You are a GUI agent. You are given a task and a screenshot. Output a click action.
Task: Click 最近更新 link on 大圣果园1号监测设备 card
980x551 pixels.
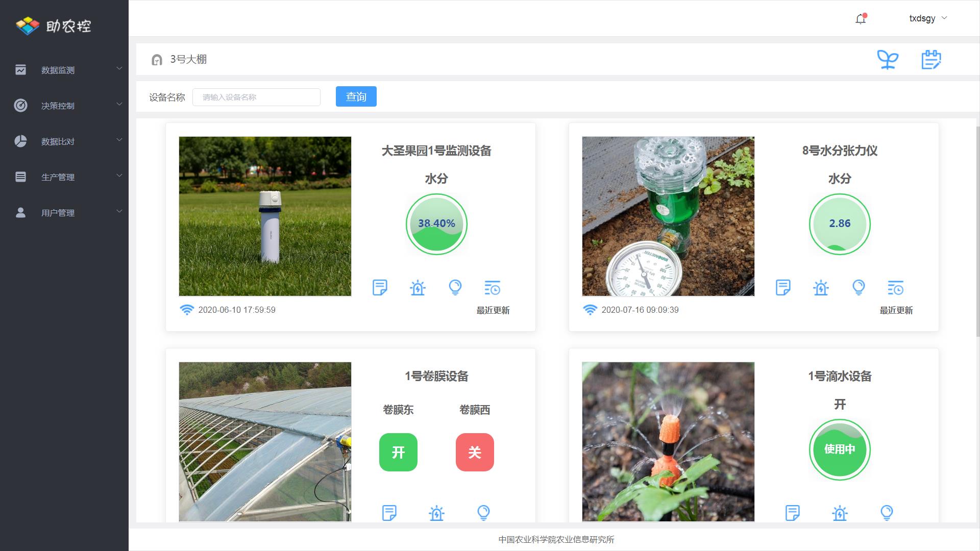click(493, 310)
